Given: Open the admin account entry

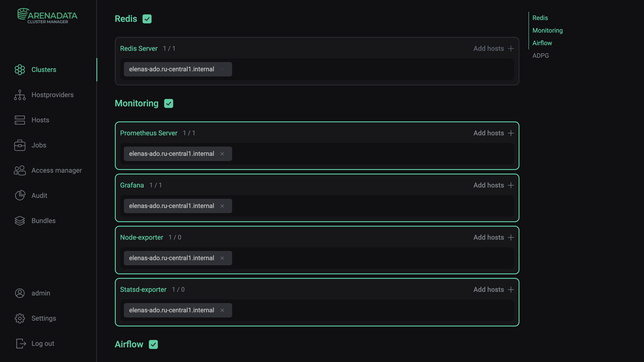Looking at the screenshot, I should pyautogui.click(x=41, y=293).
